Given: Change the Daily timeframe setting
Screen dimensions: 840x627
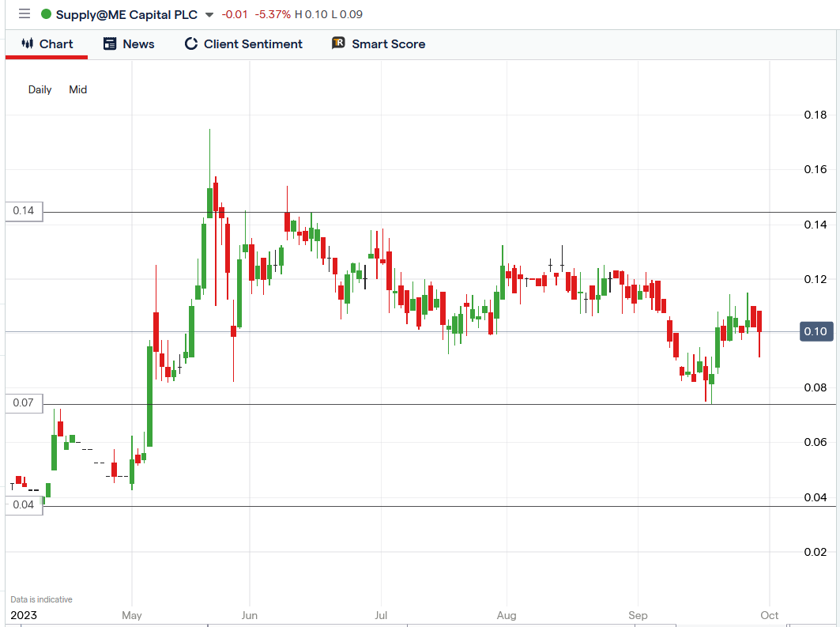Looking at the screenshot, I should 40,89.
